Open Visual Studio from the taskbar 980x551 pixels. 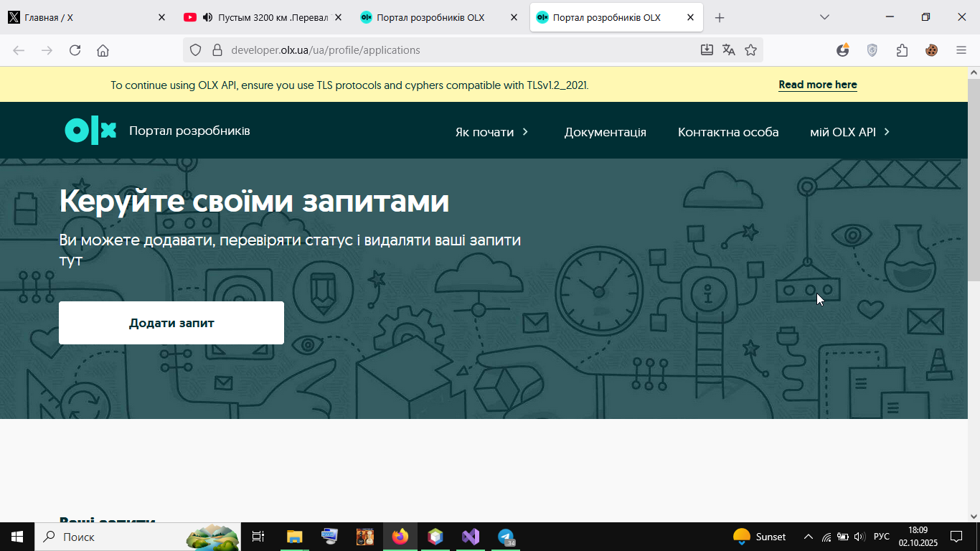(x=470, y=537)
